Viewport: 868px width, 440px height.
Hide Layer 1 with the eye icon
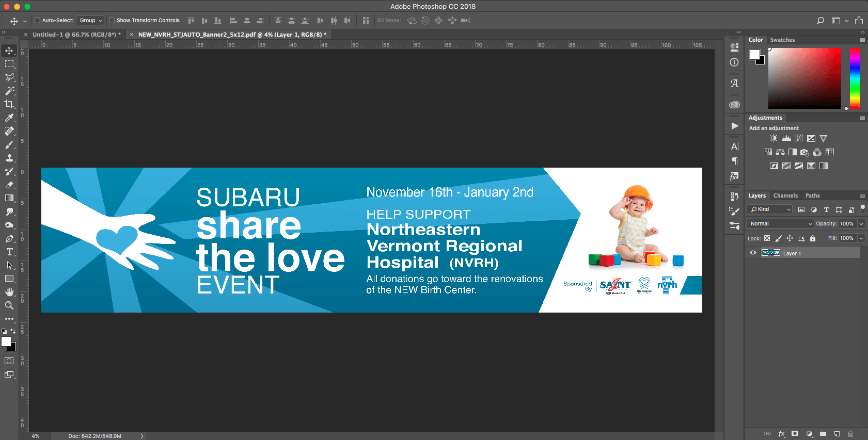click(x=753, y=253)
